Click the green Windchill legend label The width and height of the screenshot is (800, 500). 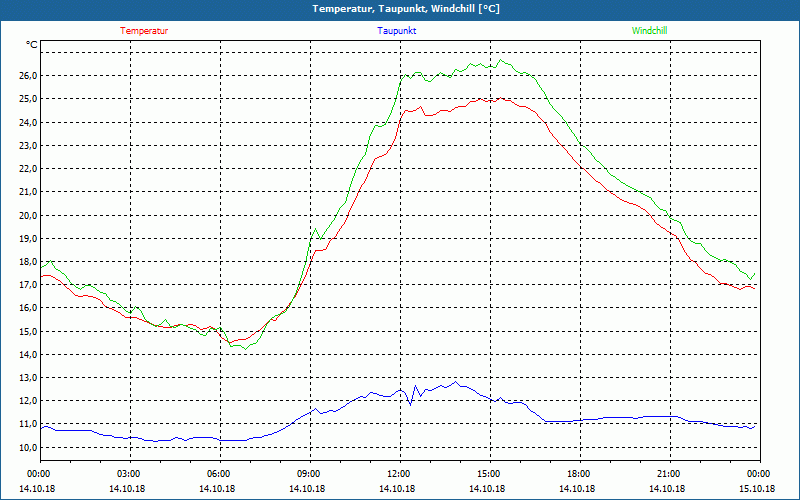tap(649, 31)
